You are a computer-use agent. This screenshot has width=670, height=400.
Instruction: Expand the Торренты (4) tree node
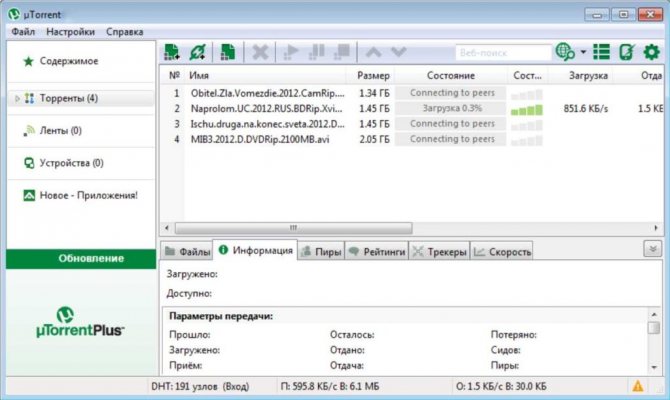coord(17,99)
